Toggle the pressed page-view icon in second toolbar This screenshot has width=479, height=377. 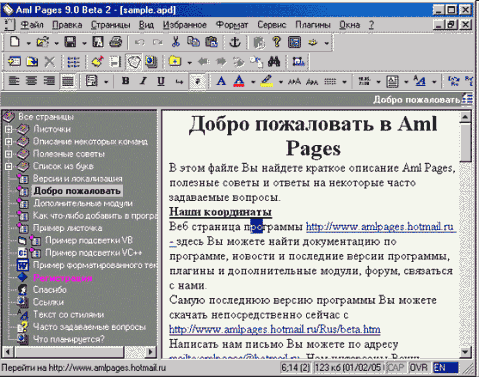tap(134, 62)
